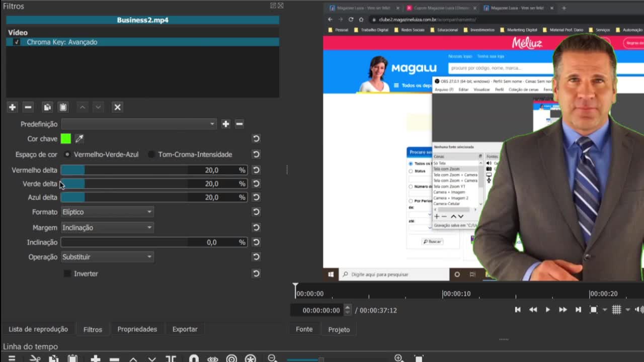Viewport: 644px width, 362px height.
Task: Reset the Azul delta value
Action: pos(256,197)
